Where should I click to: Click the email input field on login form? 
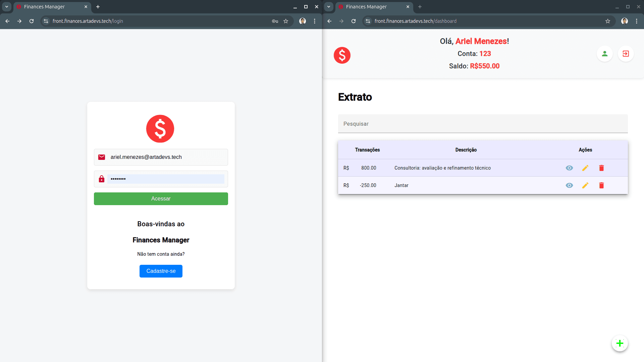tap(166, 157)
